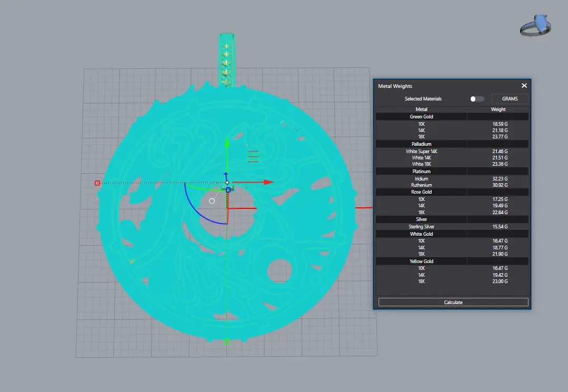This screenshot has height=392, width=568.
Task: Select the Yellow Gold 18K row
Action: [x=452, y=282]
